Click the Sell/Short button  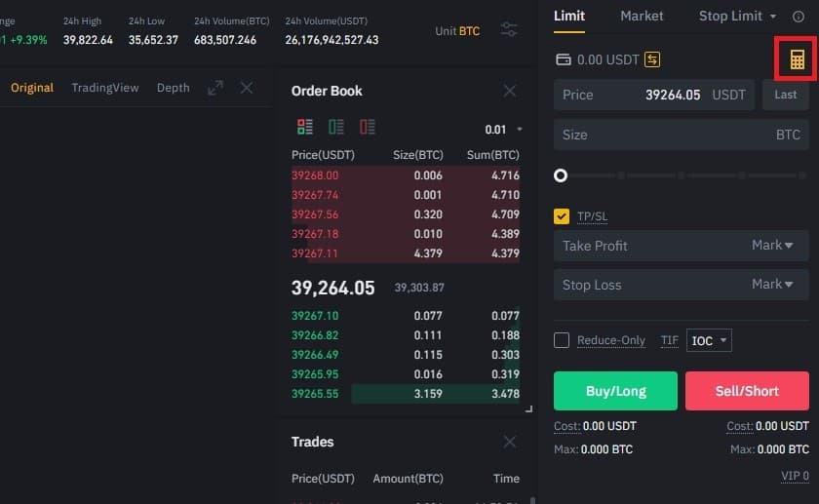tap(747, 391)
